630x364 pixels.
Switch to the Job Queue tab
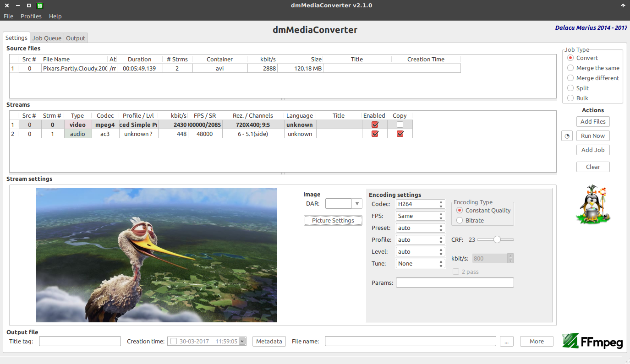click(46, 38)
